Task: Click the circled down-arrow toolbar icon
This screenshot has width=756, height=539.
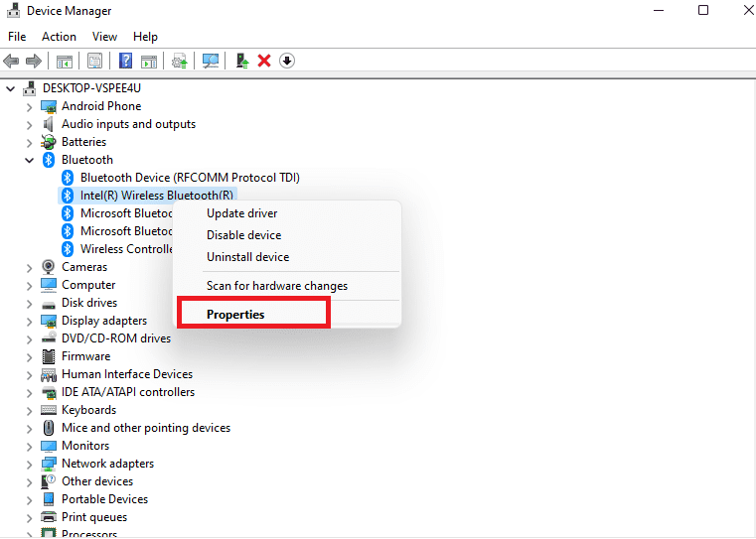Action: pyautogui.click(x=287, y=62)
